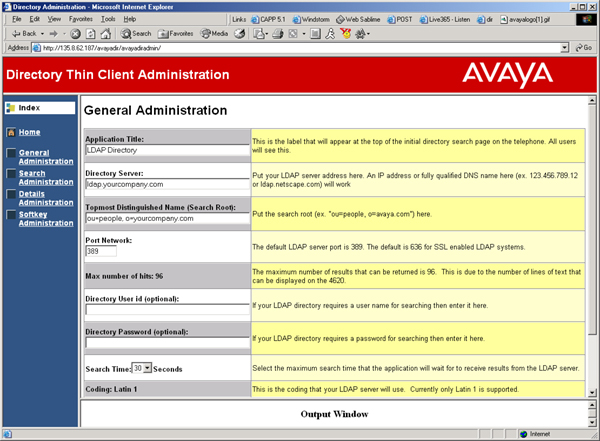Click the Application Title input field
Viewport: 600px width, 441px height.
(168, 150)
